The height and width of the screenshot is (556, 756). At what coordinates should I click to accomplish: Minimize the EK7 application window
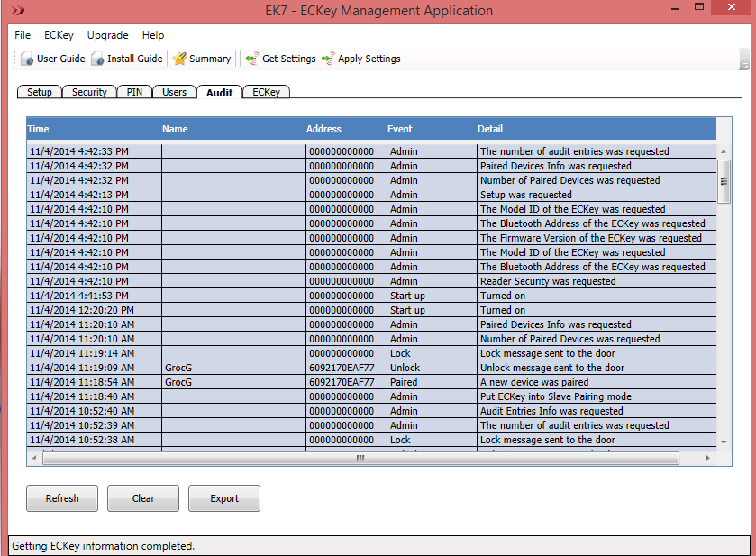[675, 9]
